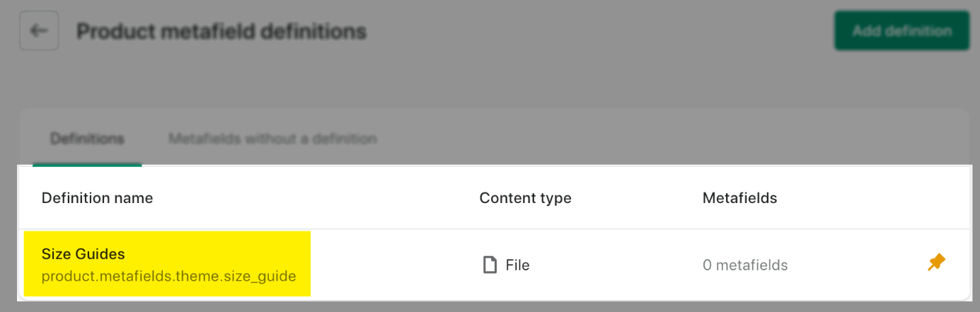
Task: Select the Definition name column header
Action: [97, 198]
